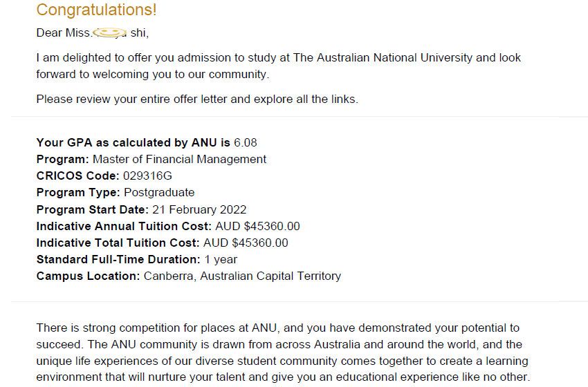Click the strong competition for places paragraph
588x387 pixels.
[x=283, y=352]
